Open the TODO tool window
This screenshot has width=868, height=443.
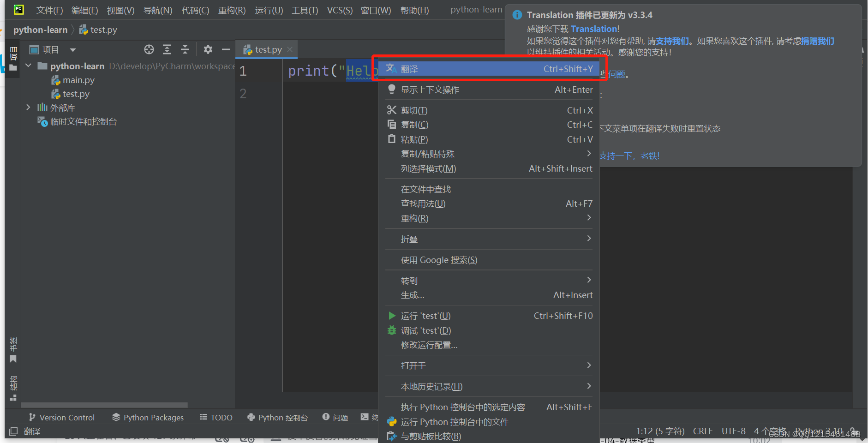coord(216,417)
